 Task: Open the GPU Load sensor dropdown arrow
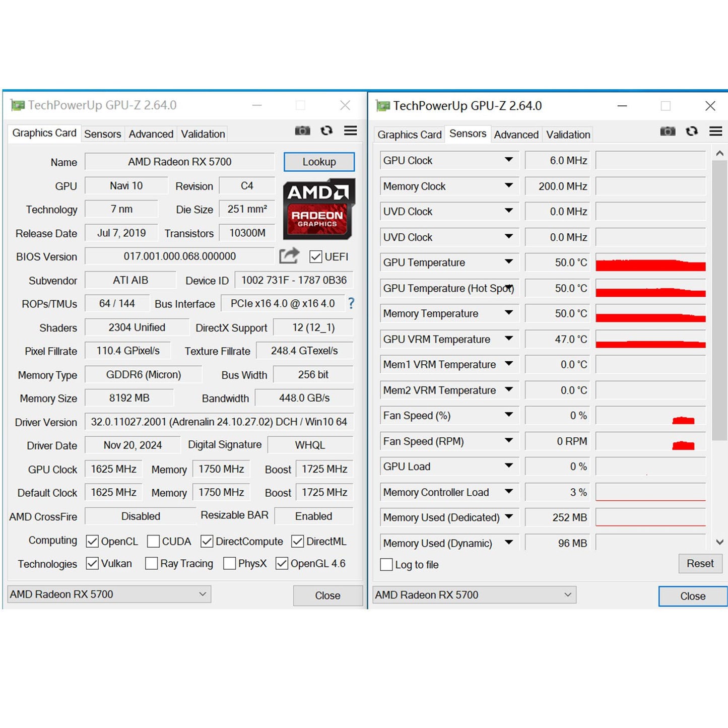[509, 466]
